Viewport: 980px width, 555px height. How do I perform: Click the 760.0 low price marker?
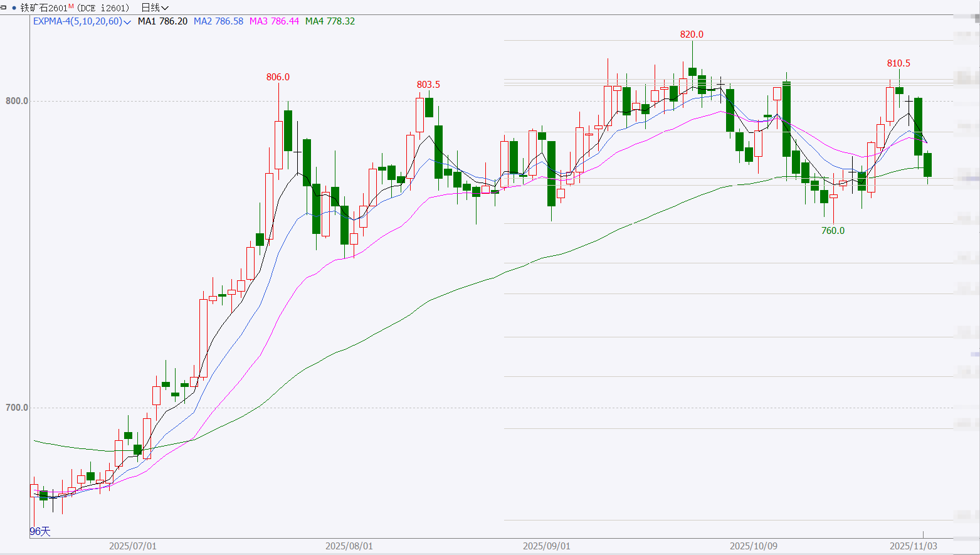coord(833,231)
